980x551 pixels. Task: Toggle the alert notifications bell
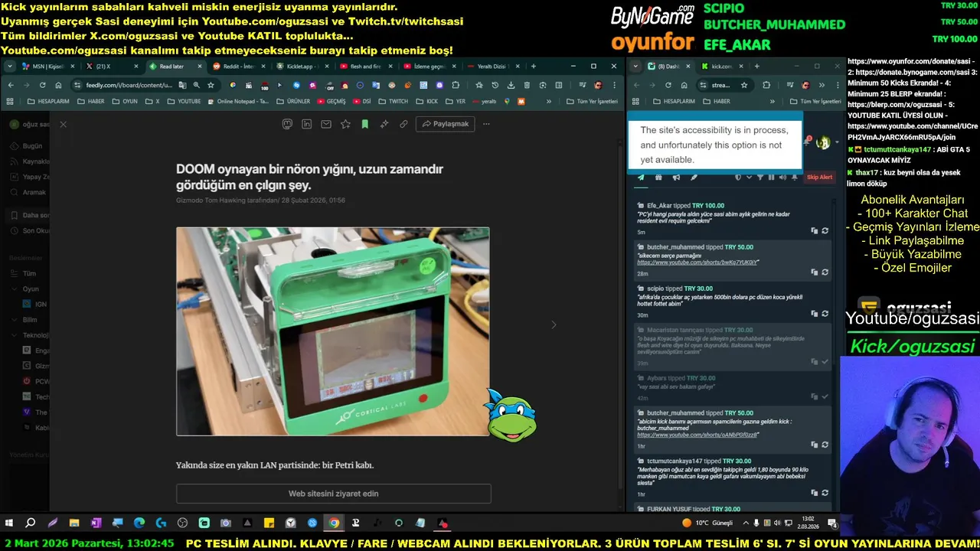click(x=794, y=178)
